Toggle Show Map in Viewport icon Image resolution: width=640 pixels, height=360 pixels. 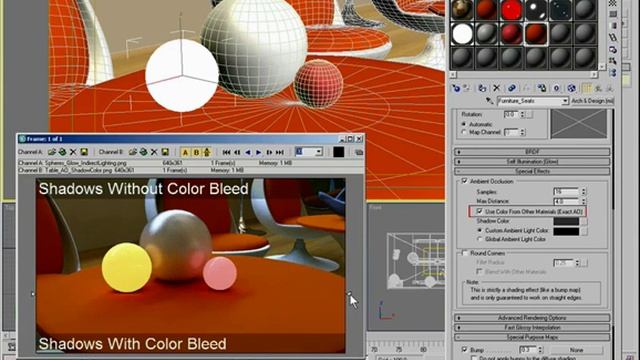point(571,88)
